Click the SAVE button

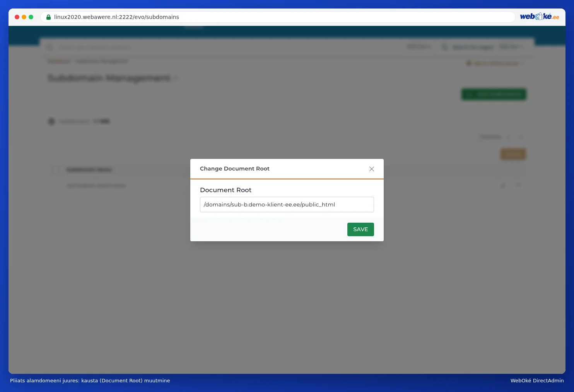pos(360,229)
